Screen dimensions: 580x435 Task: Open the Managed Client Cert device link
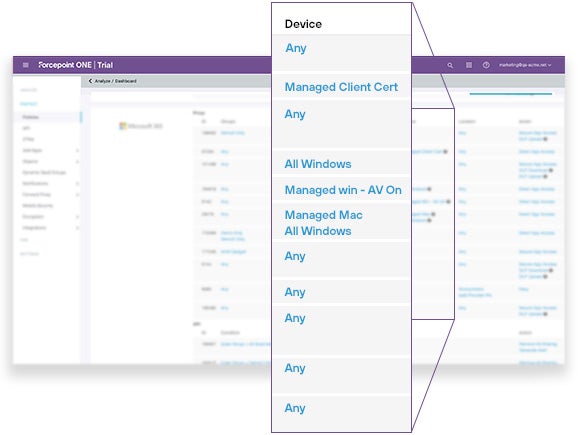tap(341, 87)
